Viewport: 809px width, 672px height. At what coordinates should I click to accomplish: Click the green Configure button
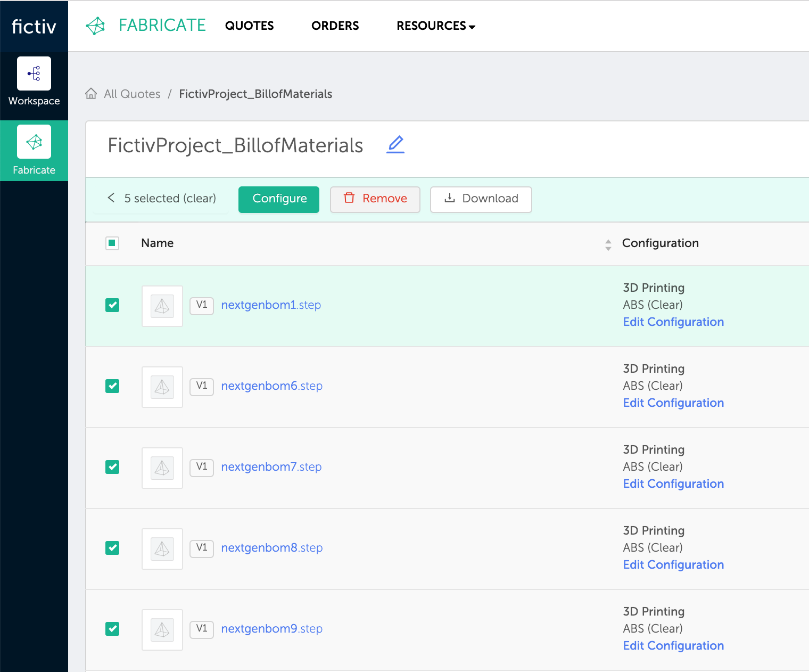[x=279, y=200]
